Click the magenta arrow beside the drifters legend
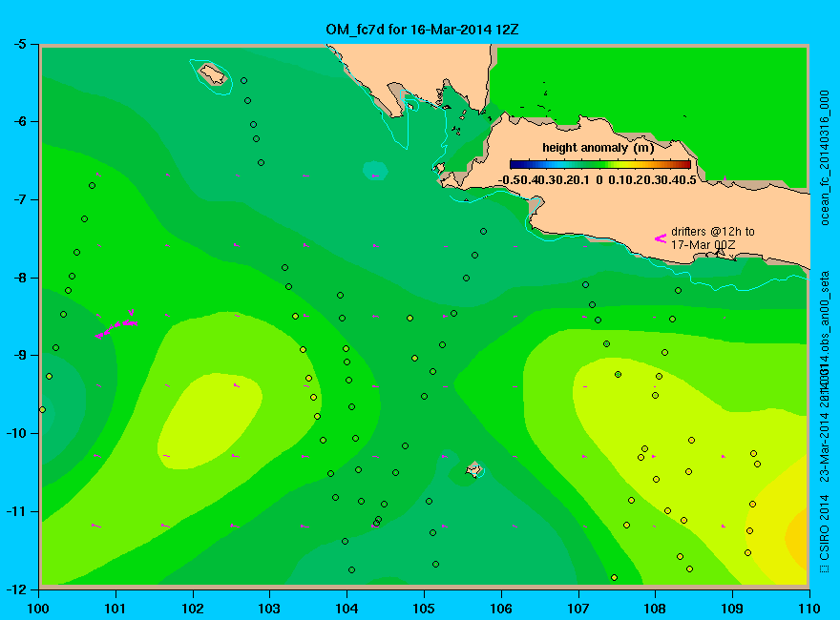This screenshot has height=620, width=840. (661, 238)
